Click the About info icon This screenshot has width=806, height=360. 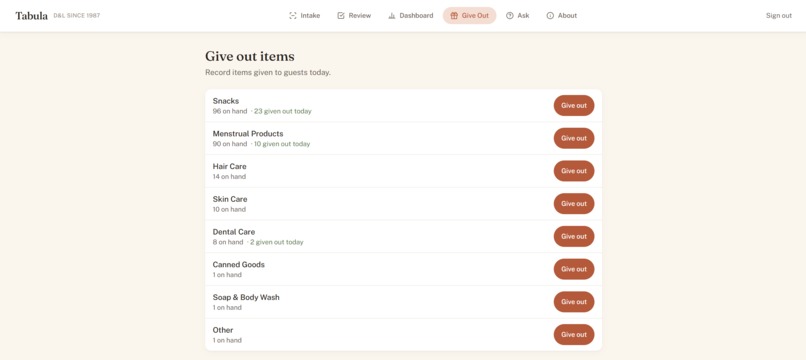(550, 15)
